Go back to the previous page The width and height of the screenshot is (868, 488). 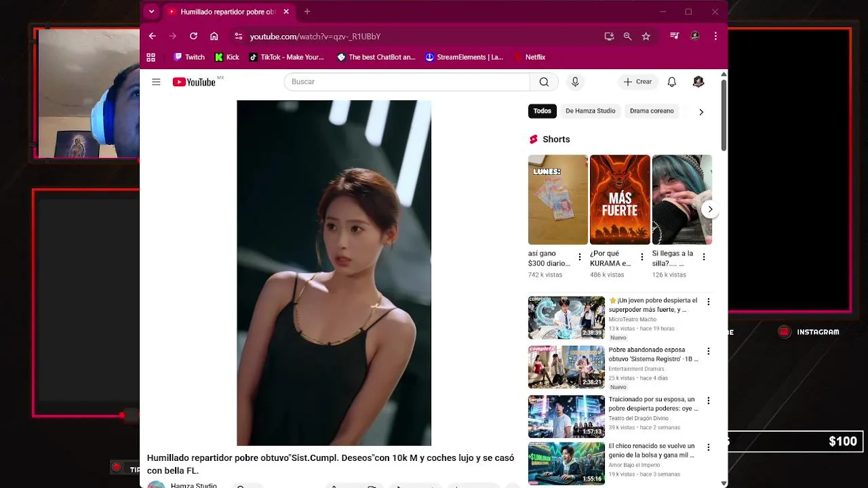153,36
